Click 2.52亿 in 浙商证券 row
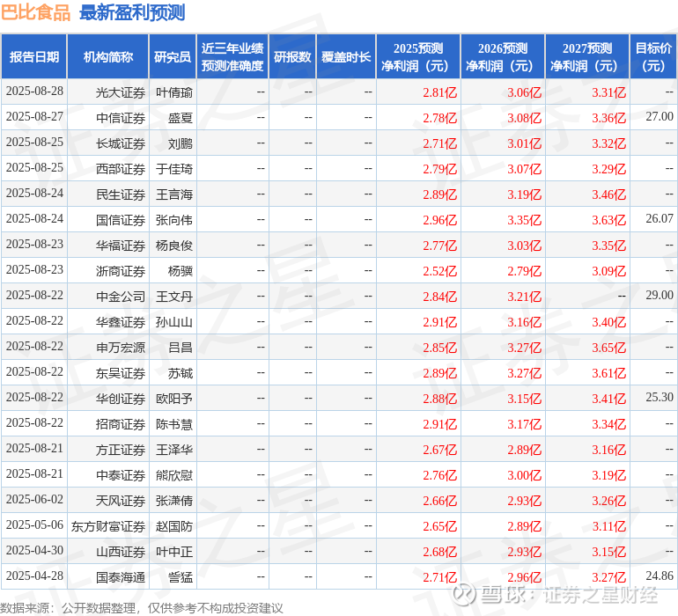 [x=439, y=271]
